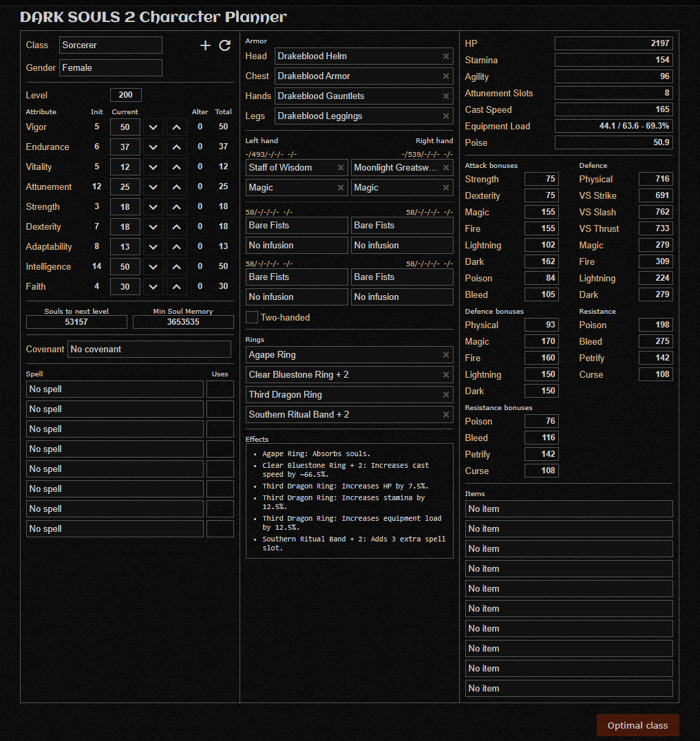
Task: Open the Class dropdown showing Sorcerer
Action: (x=111, y=45)
